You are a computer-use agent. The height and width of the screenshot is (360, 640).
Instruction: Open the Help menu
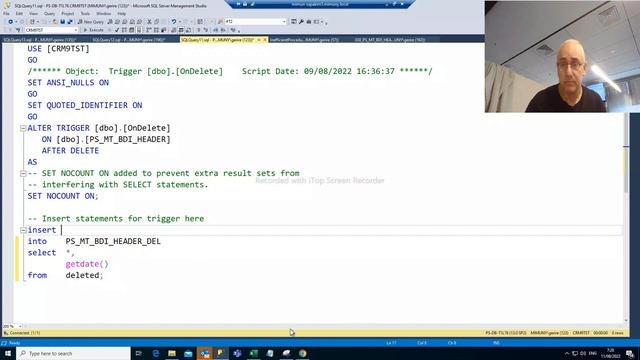pos(122,13)
